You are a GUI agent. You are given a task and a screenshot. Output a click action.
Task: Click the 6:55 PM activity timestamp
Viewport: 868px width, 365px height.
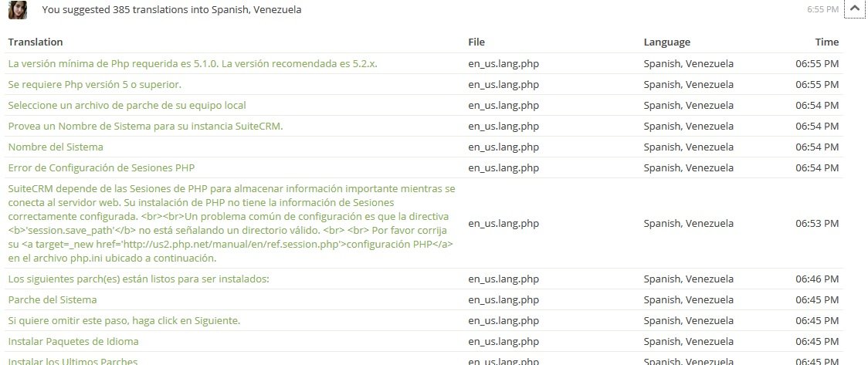click(x=822, y=9)
